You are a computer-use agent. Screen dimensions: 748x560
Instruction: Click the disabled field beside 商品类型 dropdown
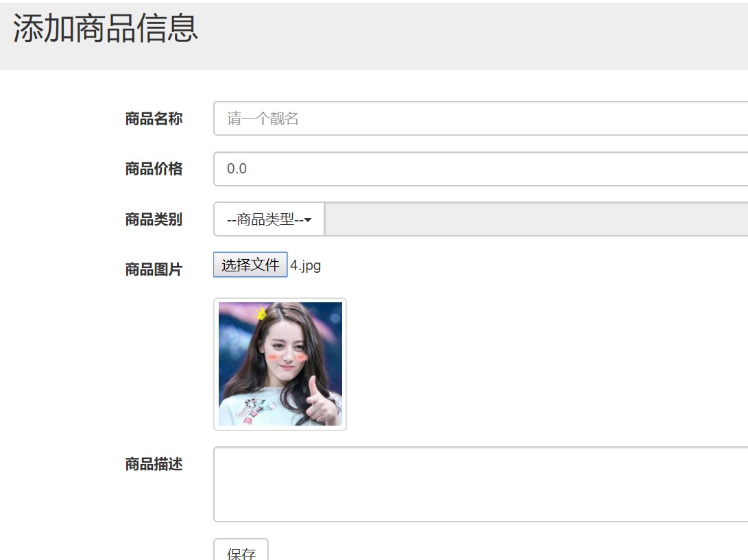pos(536,219)
